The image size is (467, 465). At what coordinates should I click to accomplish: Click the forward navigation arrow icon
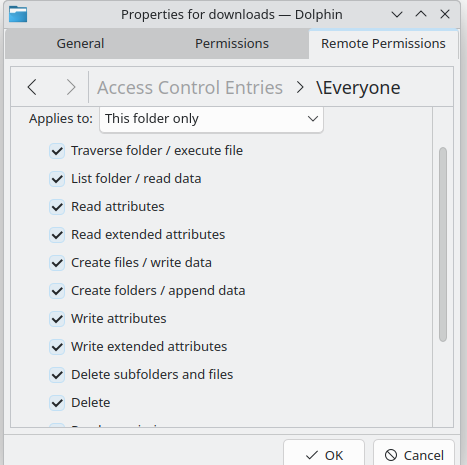click(71, 87)
